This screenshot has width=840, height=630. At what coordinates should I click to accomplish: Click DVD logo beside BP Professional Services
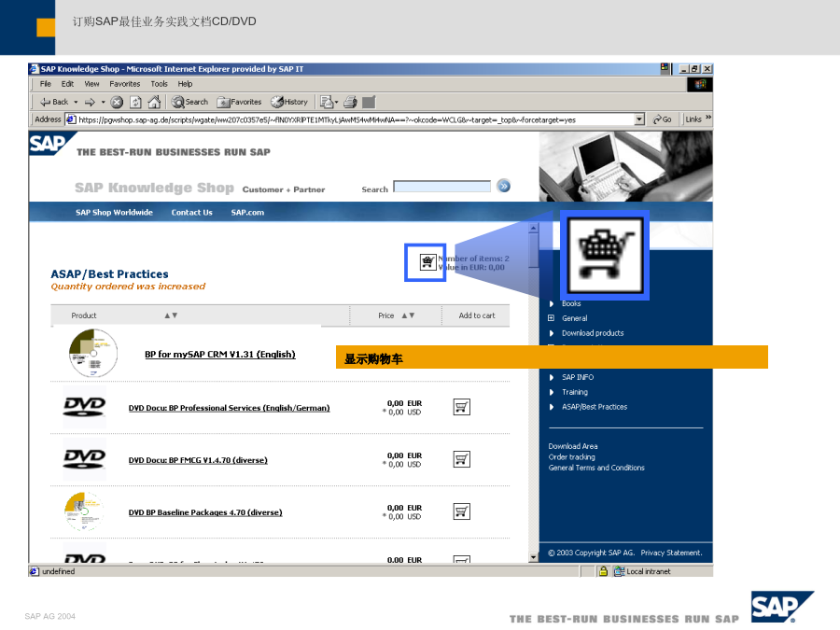click(84, 407)
